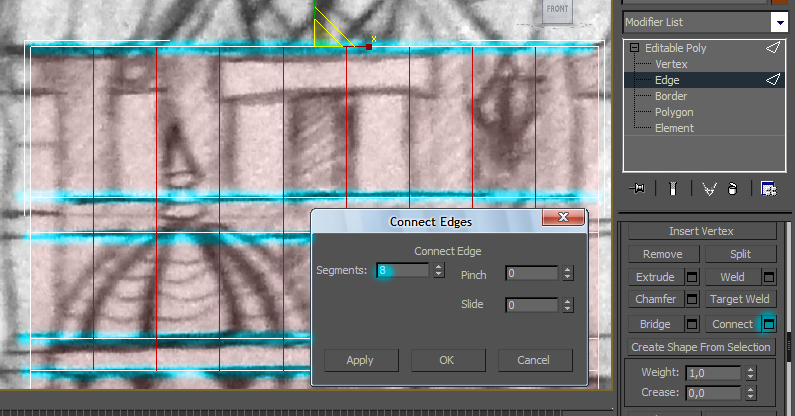The height and width of the screenshot is (416, 795).
Task: Collapse the Editable Poly tree node
Action: pyautogui.click(x=634, y=48)
